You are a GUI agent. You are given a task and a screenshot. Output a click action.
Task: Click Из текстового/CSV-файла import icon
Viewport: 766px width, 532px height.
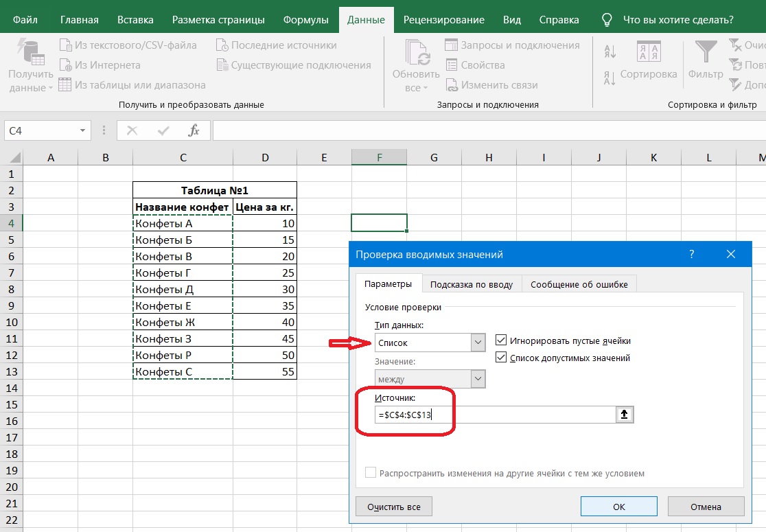coord(65,45)
